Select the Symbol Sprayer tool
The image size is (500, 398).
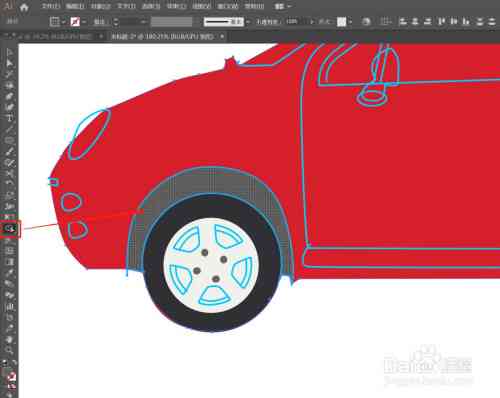[9, 295]
